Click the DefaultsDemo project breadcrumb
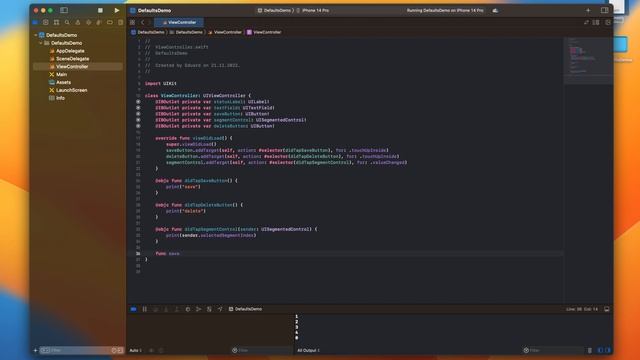The image size is (640, 360). pyautogui.click(x=148, y=32)
